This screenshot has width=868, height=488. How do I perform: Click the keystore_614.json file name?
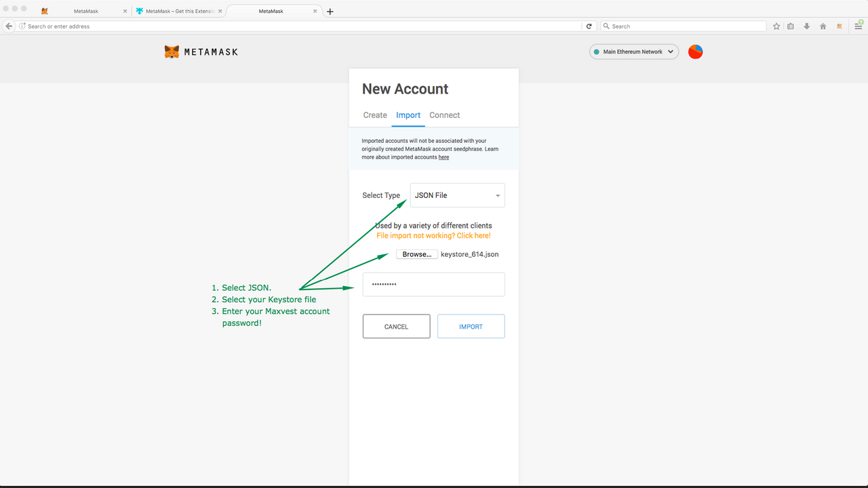pyautogui.click(x=469, y=254)
